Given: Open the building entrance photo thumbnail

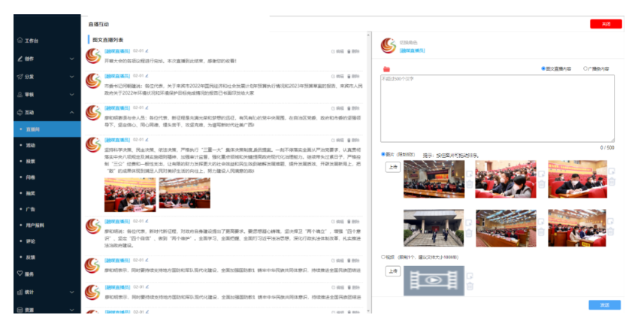Looking at the screenshot, I should click(x=434, y=228).
